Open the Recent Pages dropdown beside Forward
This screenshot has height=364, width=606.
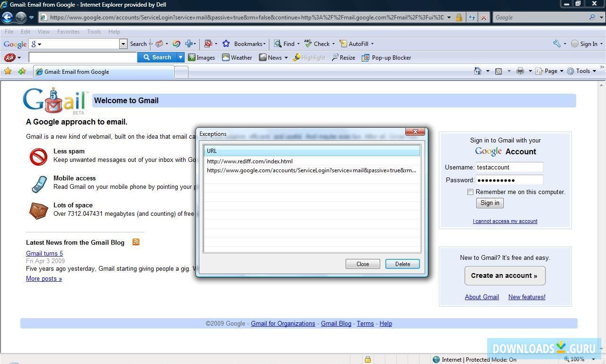point(31,18)
